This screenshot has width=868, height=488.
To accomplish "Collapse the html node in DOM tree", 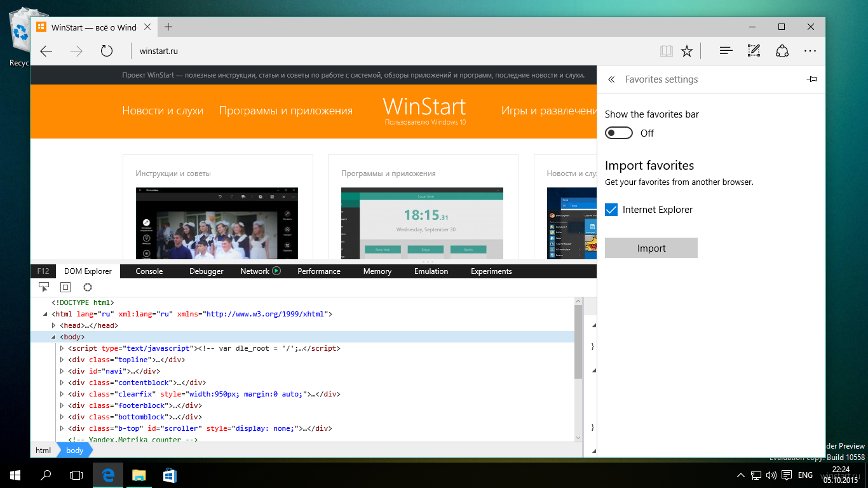I will coord(46,314).
